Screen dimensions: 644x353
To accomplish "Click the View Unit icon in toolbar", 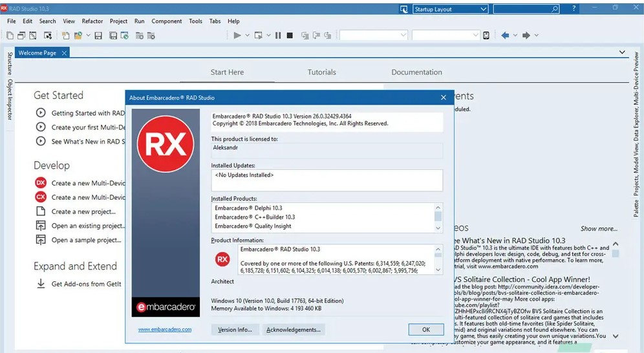I will point(21,36).
